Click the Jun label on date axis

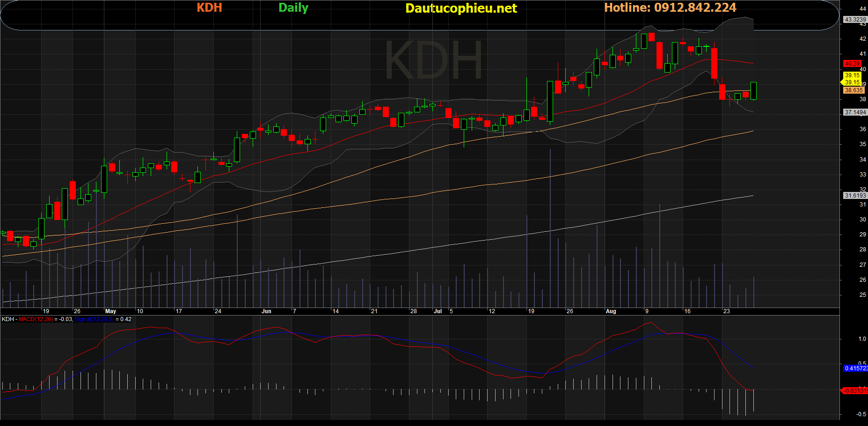(x=266, y=311)
